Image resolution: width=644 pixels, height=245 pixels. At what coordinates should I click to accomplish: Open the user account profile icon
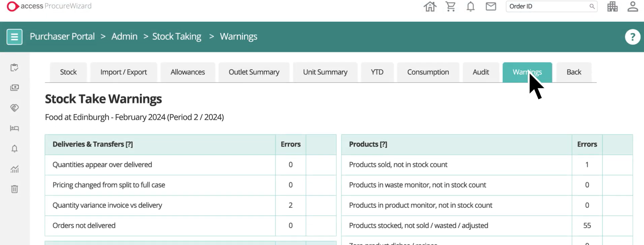pyautogui.click(x=633, y=6)
